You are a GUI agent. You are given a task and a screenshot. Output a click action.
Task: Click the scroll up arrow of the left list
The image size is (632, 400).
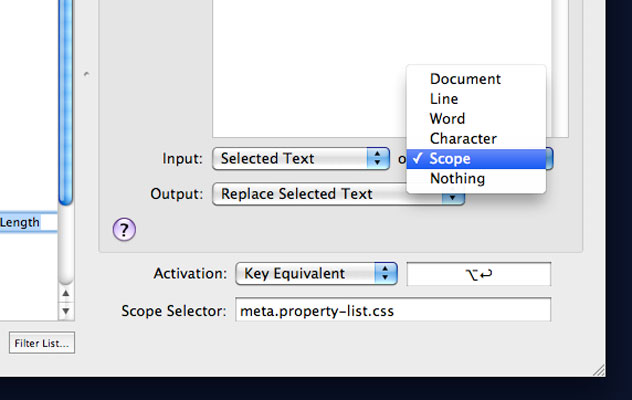[66, 295]
